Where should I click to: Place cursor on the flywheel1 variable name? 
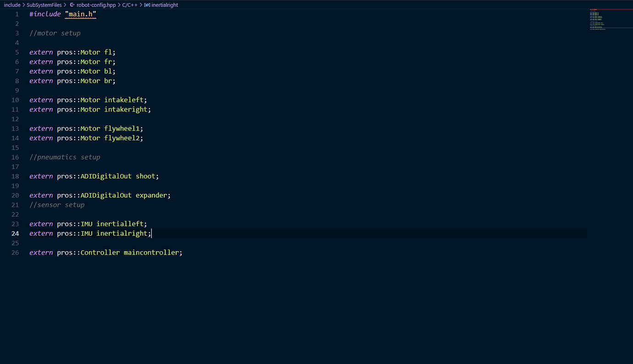coord(122,128)
